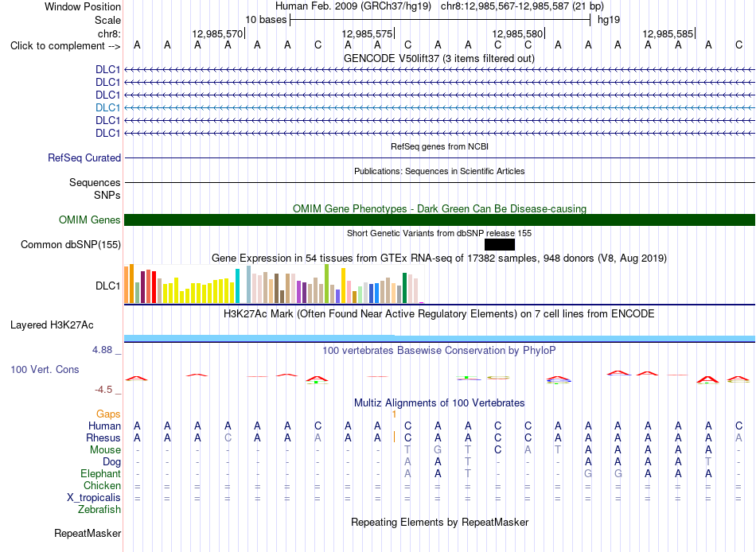The width and height of the screenshot is (756, 552).
Task: Click the dark green OMIM Genes bar
Action: (440, 220)
